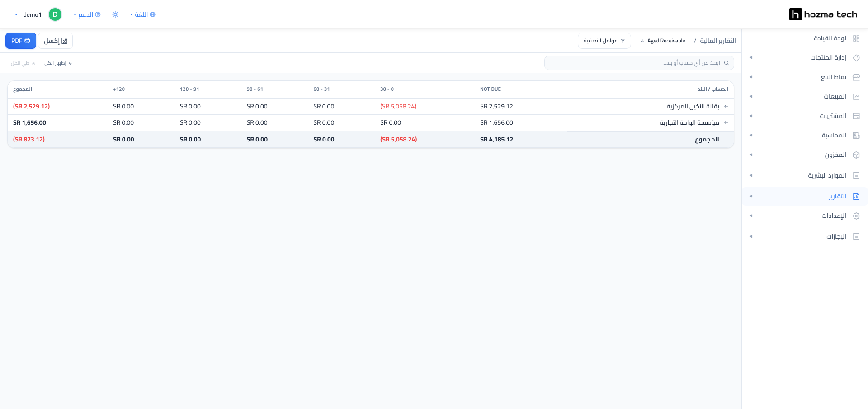The height and width of the screenshot is (409, 868).
Task: Click the green D user avatar
Action: pos(55,14)
